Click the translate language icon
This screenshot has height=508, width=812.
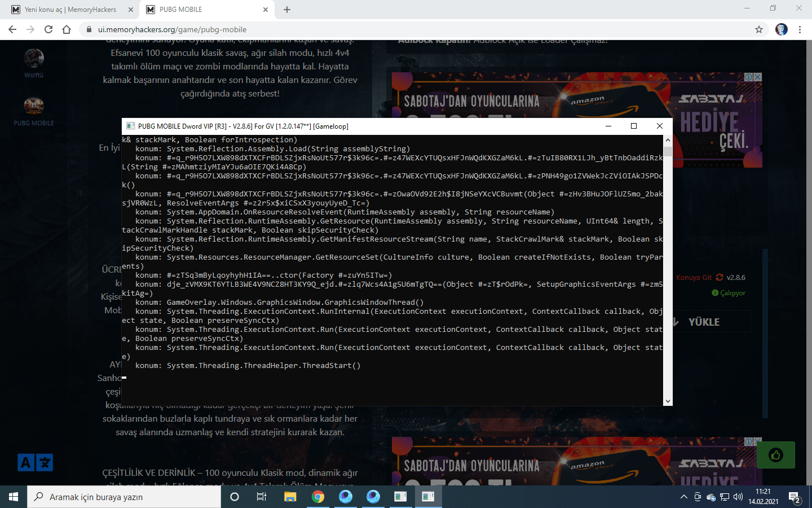point(35,462)
